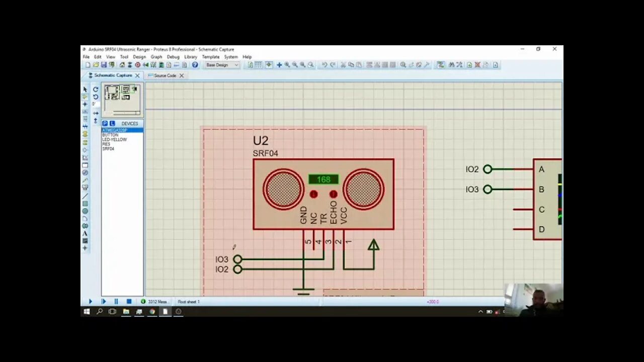644x362 pixels.
Task: Click the Zoom Out magnifier icon
Action: [x=295, y=65]
